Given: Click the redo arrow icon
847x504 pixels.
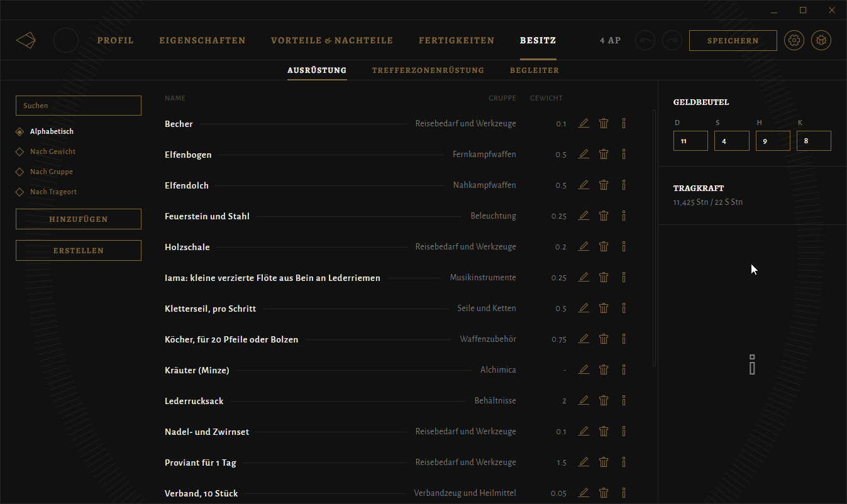Looking at the screenshot, I should tap(673, 40).
